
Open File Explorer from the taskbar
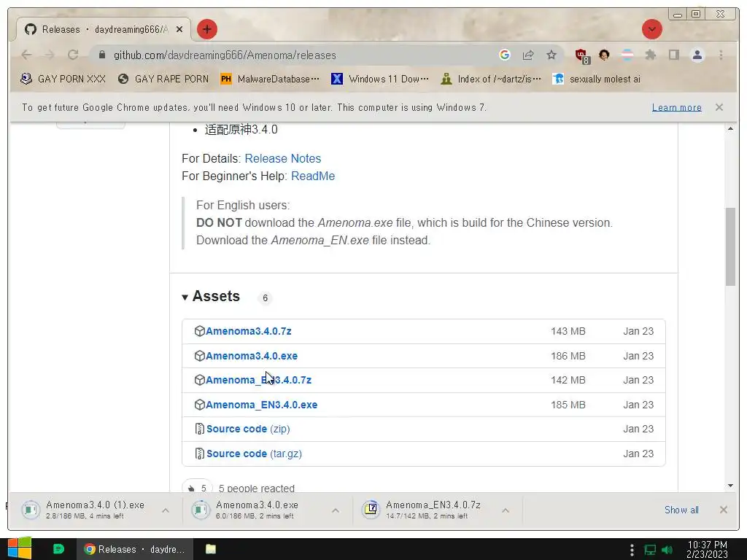click(211, 549)
